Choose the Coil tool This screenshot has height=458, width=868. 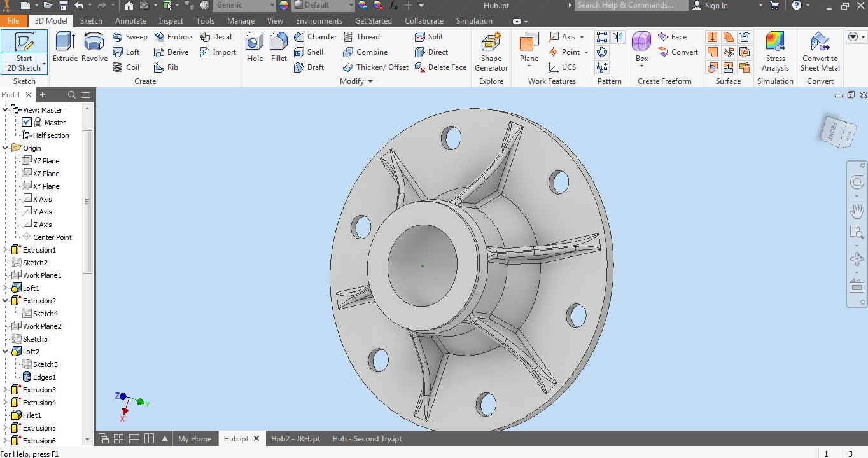point(126,67)
